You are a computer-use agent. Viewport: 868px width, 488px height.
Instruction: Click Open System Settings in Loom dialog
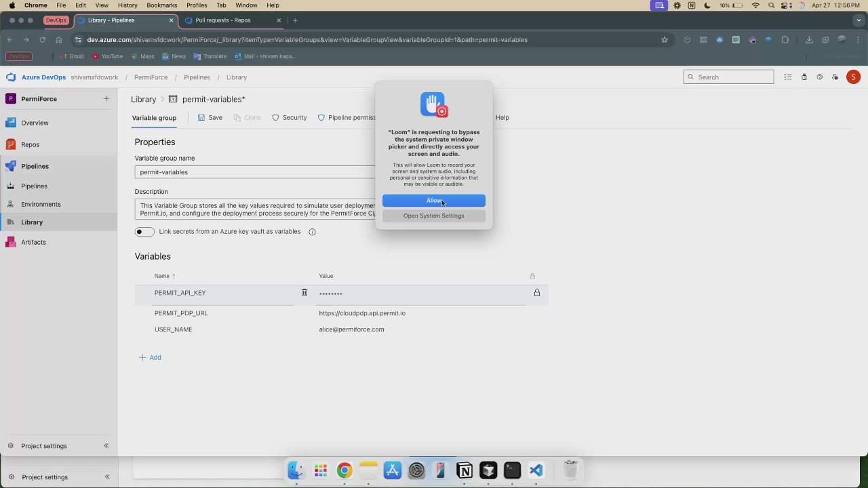[x=434, y=216]
